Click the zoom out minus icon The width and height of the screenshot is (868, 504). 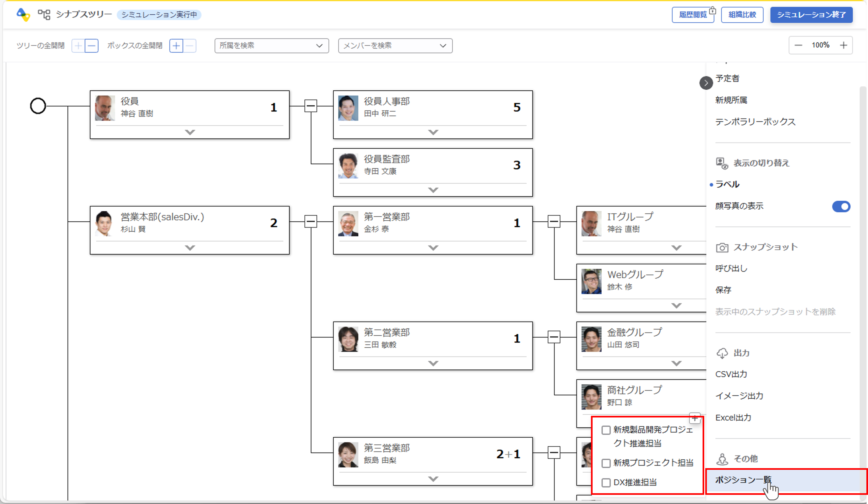coord(798,45)
